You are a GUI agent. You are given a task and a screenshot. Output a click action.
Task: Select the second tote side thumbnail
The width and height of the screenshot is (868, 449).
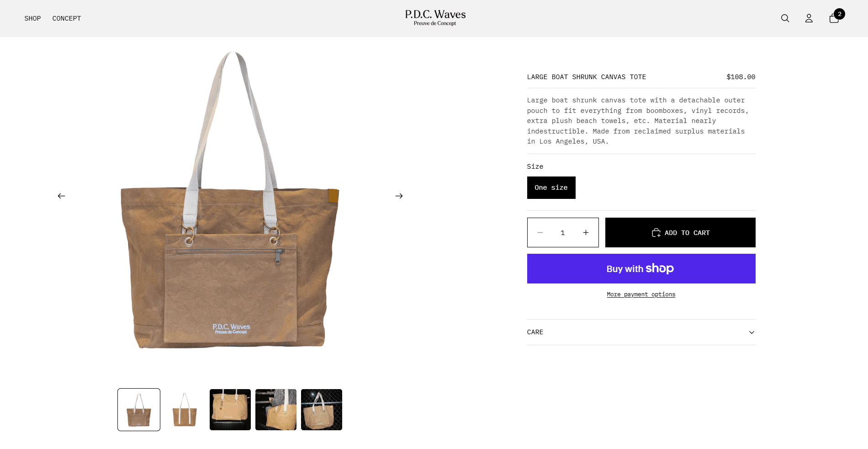pos(185,410)
